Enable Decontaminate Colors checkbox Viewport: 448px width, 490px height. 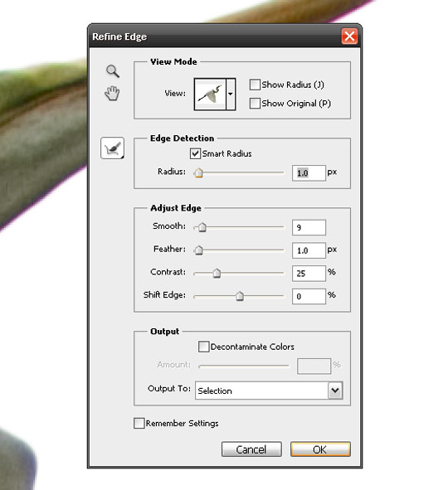click(x=204, y=347)
